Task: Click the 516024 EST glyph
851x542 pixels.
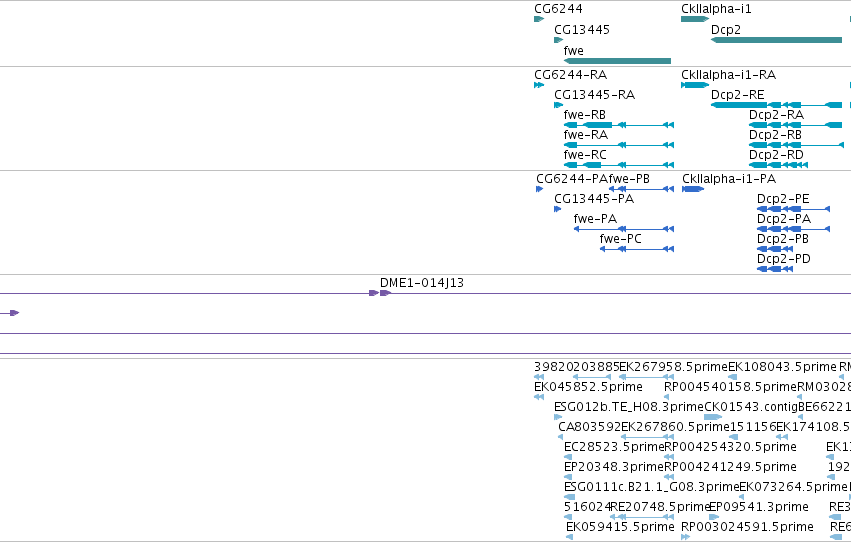Action: pyautogui.click(x=568, y=518)
